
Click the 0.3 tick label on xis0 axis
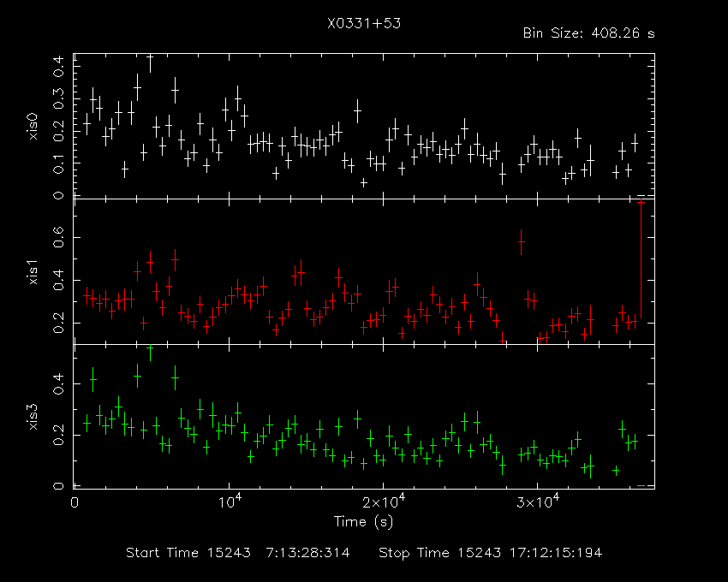[58, 98]
